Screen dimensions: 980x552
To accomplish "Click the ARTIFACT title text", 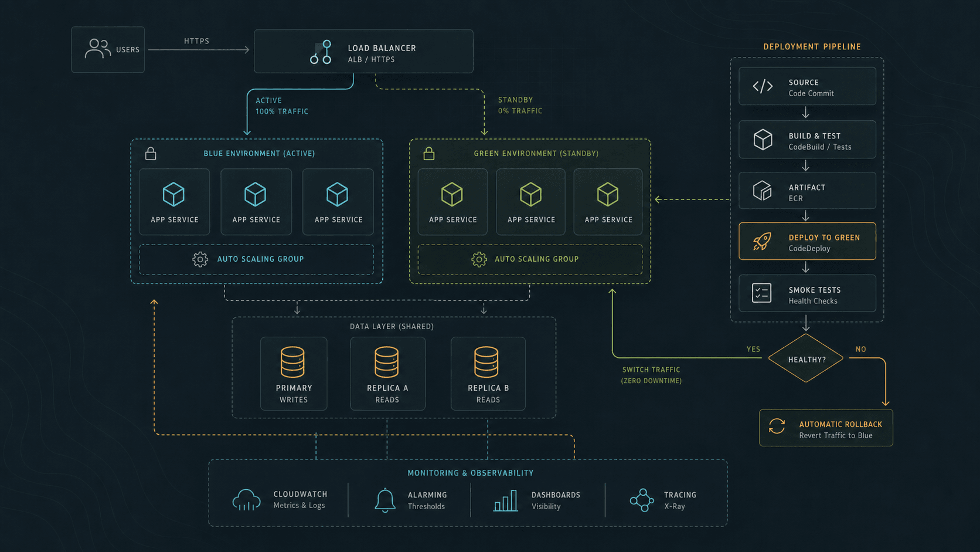I will (807, 188).
